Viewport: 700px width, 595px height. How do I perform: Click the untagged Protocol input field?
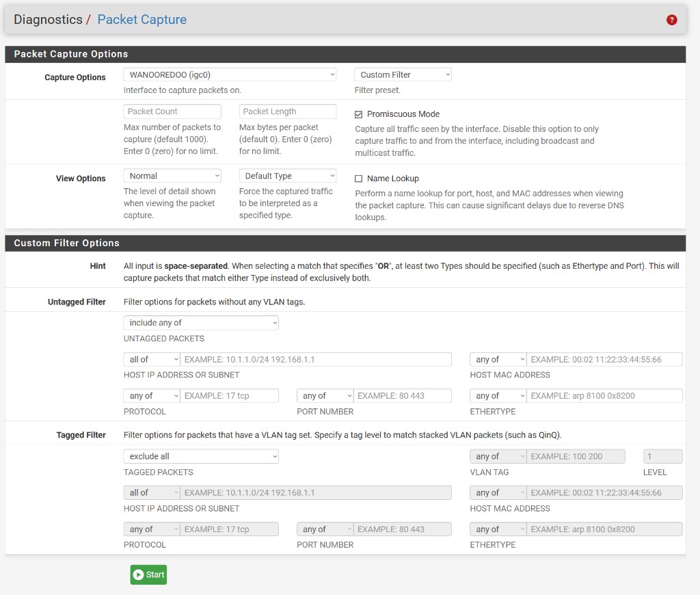click(x=230, y=395)
